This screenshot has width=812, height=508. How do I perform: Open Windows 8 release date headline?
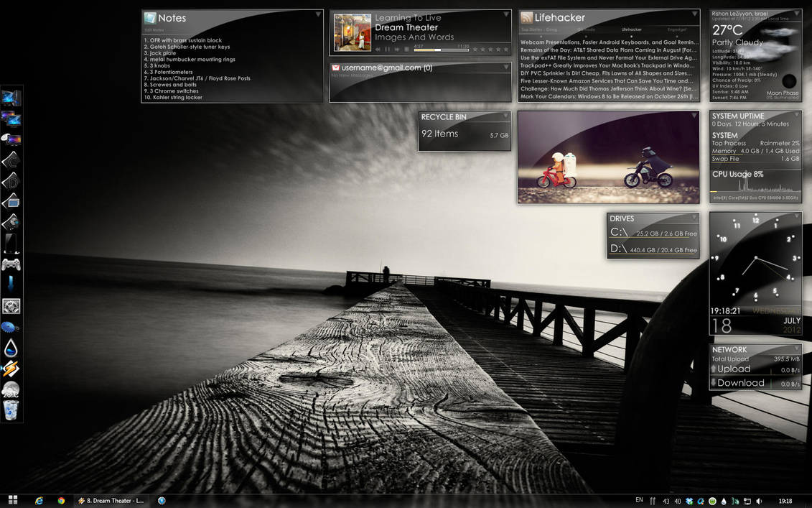click(x=609, y=96)
